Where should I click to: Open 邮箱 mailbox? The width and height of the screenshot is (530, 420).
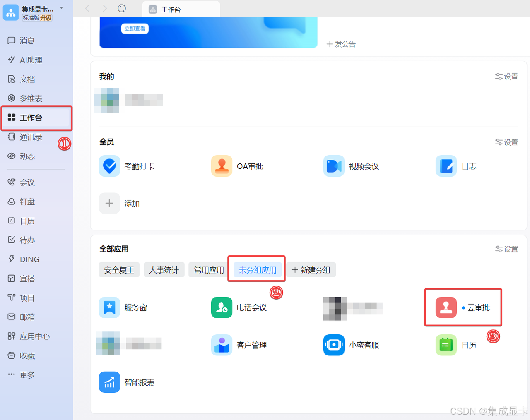coord(21,317)
